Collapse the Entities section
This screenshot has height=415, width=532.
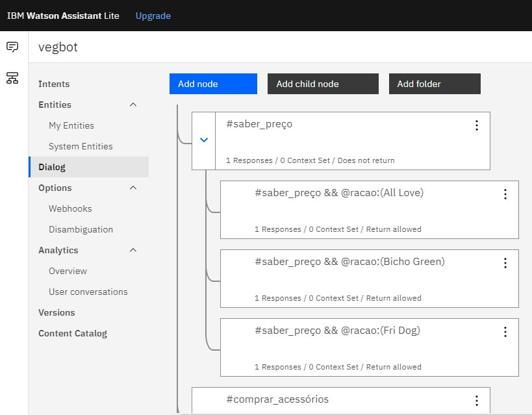click(x=133, y=105)
